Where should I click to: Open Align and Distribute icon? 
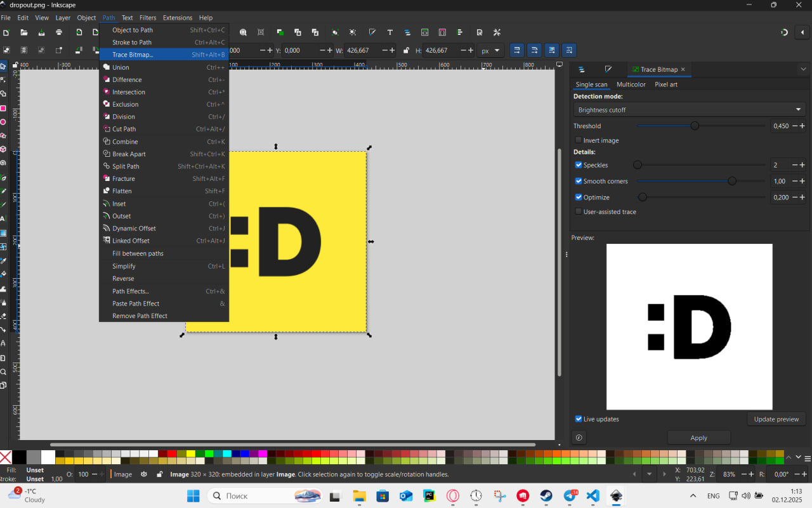pos(460,32)
